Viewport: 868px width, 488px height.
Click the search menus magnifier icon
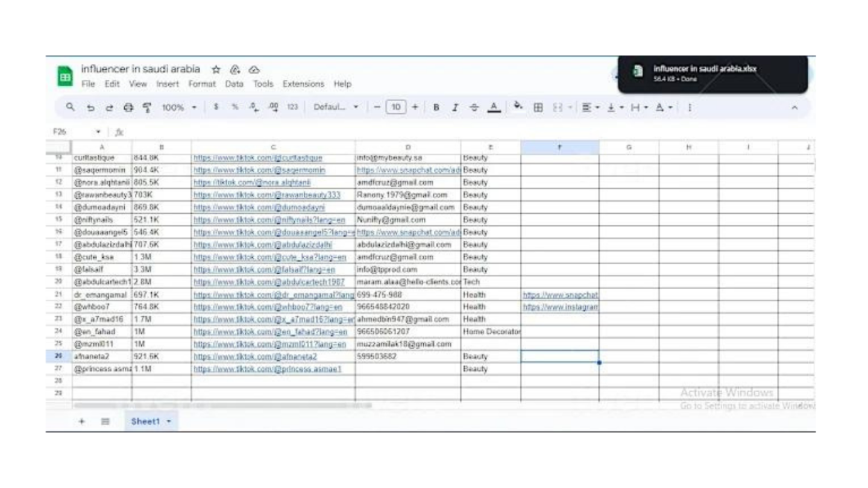(x=71, y=107)
